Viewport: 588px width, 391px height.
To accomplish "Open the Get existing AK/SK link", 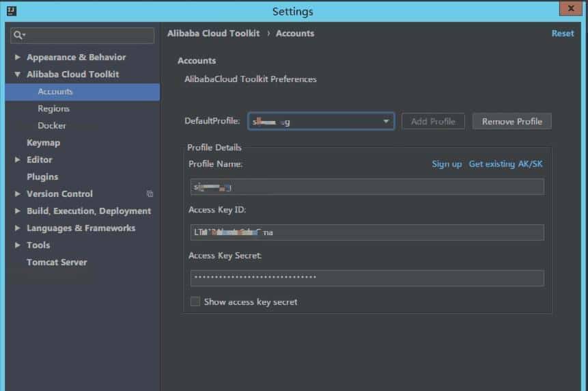I will (505, 164).
